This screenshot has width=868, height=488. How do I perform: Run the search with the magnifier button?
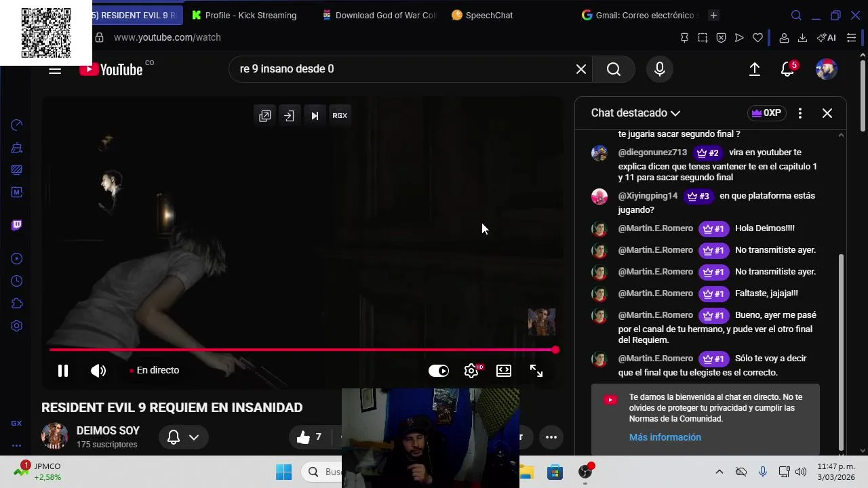click(x=614, y=69)
